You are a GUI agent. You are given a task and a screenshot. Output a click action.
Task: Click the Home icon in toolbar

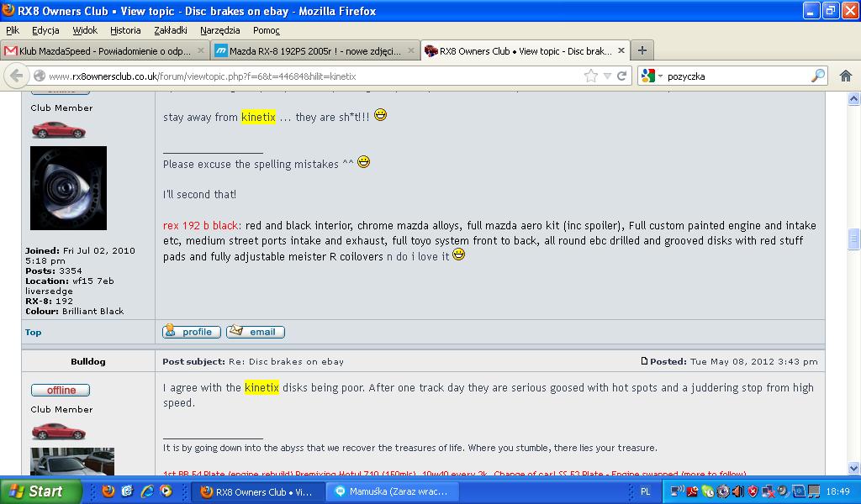(846, 76)
